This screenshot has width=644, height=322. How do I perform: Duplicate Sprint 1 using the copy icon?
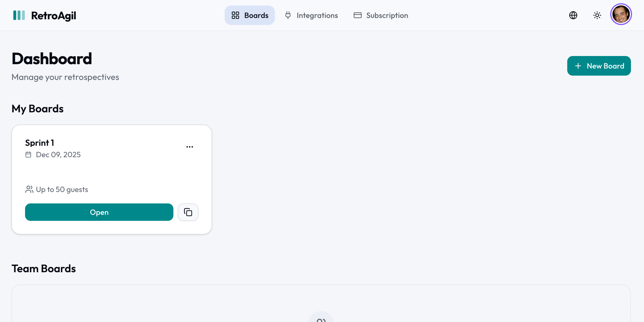point(188,212)
